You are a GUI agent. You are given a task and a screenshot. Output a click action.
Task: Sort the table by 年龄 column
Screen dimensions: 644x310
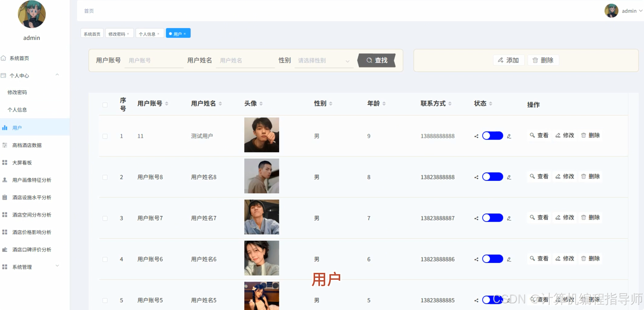coord(384,103)
